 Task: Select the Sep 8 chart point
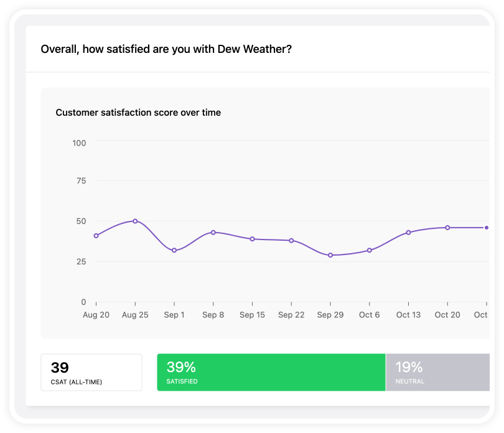(213, 233)
